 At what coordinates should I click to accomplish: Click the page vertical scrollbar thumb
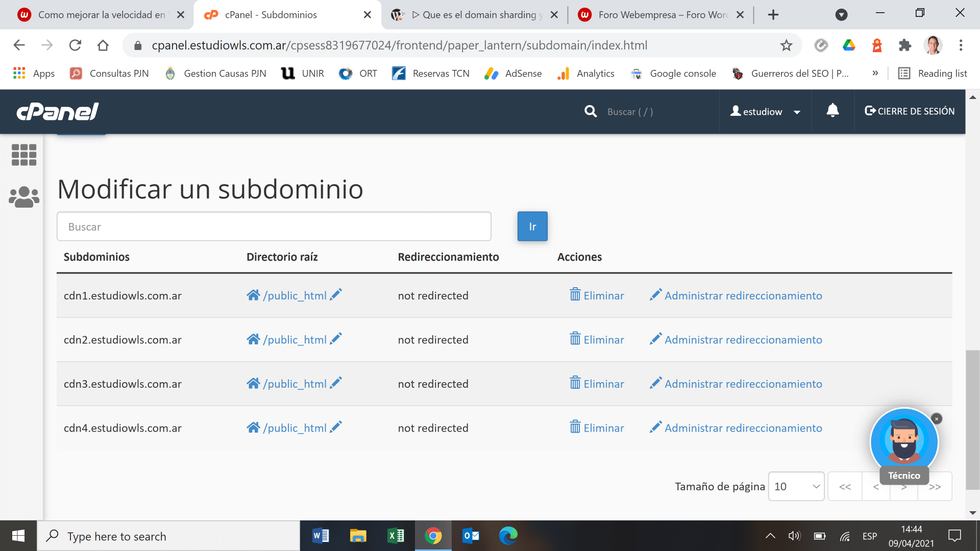pyautogui.click(x=972, y=420)
